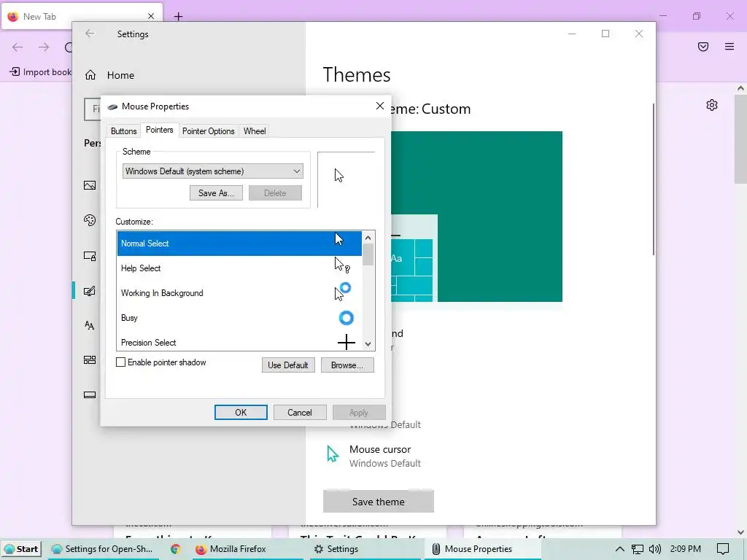Open the Firefox hamburger menu

pyautogui.click(x=729, y=46)
